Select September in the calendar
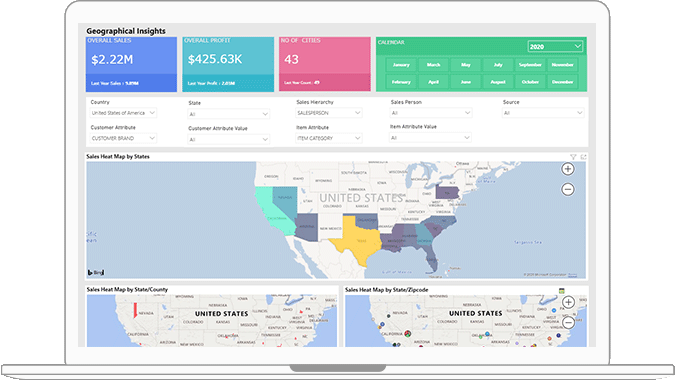 pyautogui.click(x=530, y=65)
